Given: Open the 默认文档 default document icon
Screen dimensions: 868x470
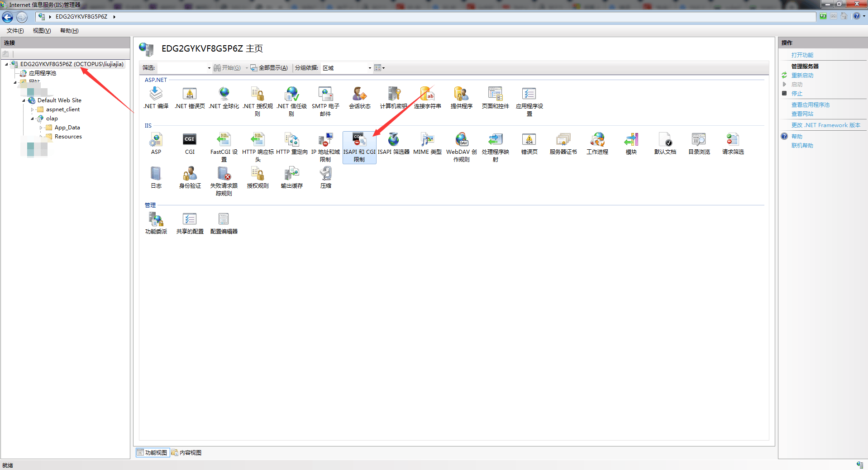Looking at the screenshot, I should [x=665, y=140].
